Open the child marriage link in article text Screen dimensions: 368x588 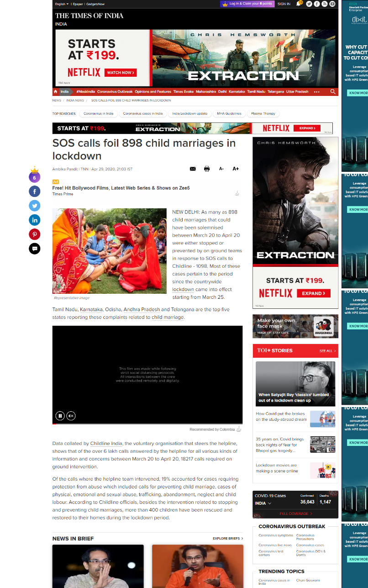[x=168, y=318]
